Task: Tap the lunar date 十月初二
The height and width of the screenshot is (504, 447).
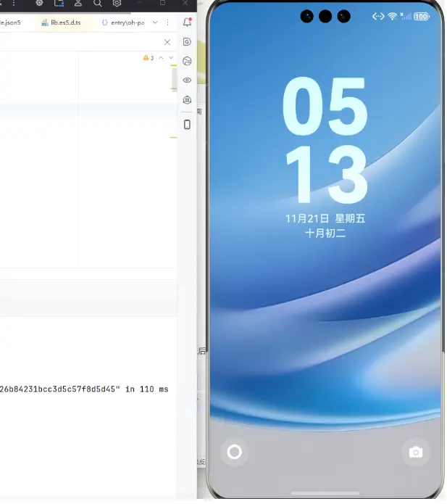Action: 325,234
